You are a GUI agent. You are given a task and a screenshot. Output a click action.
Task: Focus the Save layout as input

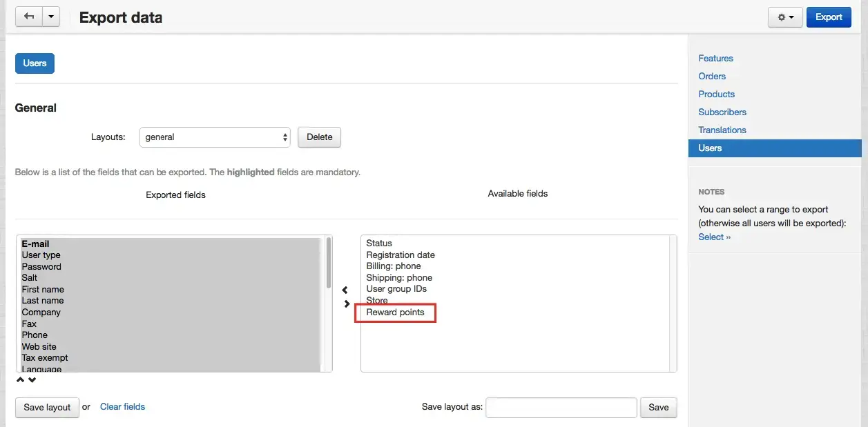tap(561, 408)
